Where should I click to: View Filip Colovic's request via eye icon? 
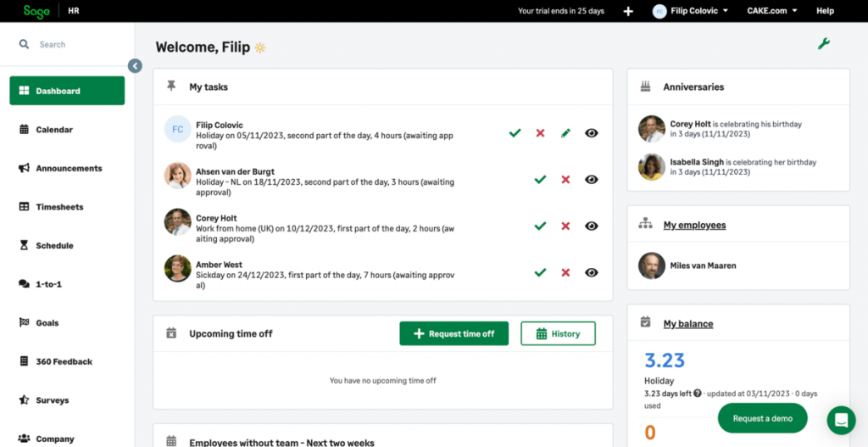pyautogui.click(x=592, y=133)
